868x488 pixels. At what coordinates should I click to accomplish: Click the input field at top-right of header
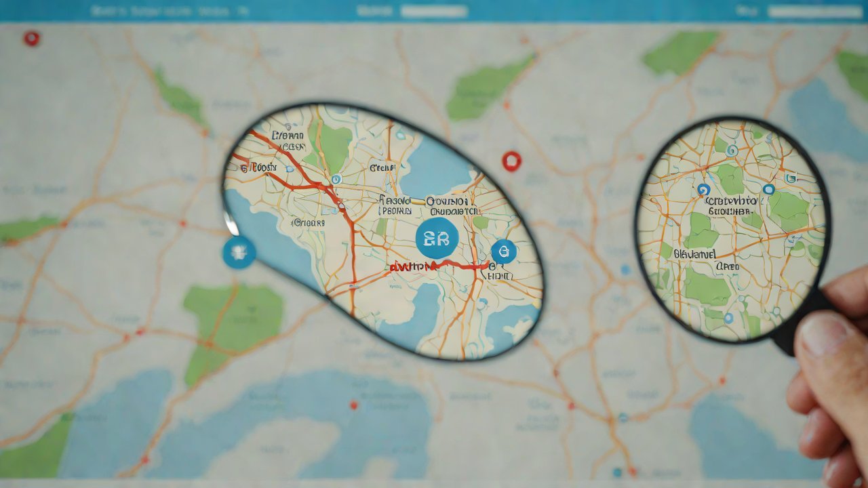815,12
